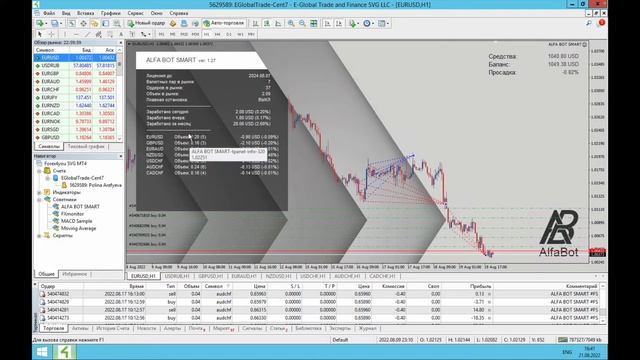Open the История Счета terminal tab
This screenshot has height=360, width=640.
tap(113, 328)
